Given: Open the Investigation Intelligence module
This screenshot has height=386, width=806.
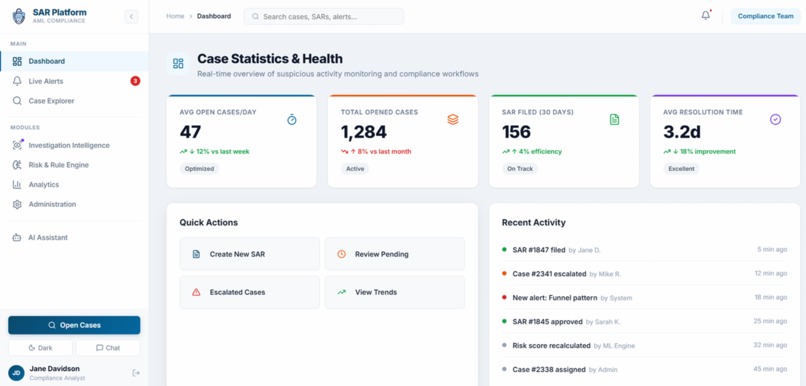Looking at the screenshot, I should (74, 145).
